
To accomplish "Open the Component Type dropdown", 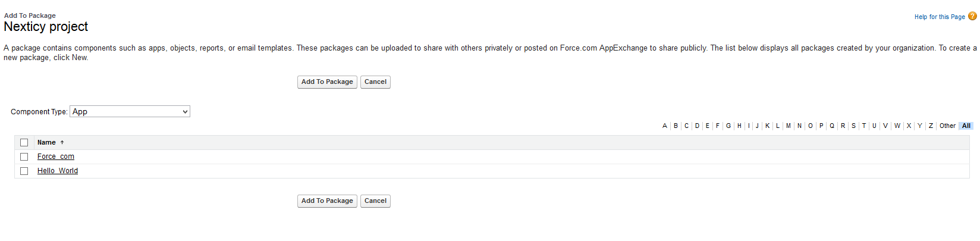I will [x=130, y=112].
